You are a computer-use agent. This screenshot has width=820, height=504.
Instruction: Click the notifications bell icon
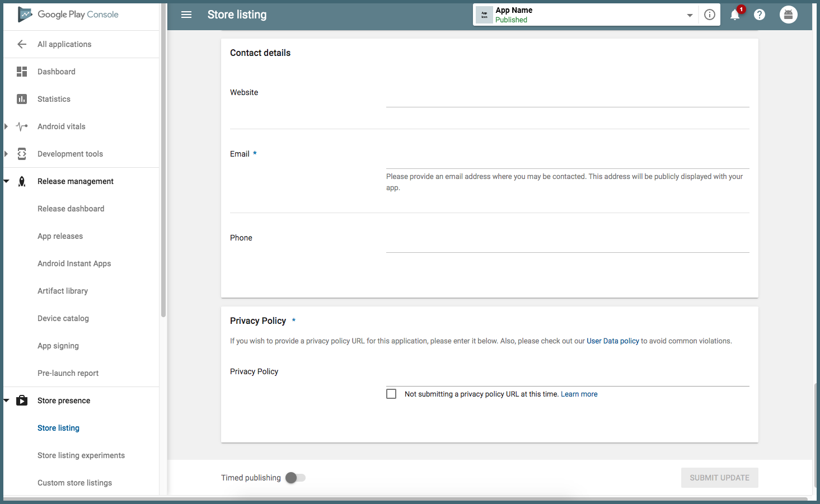pyautogui.click(x=735, y=15)
